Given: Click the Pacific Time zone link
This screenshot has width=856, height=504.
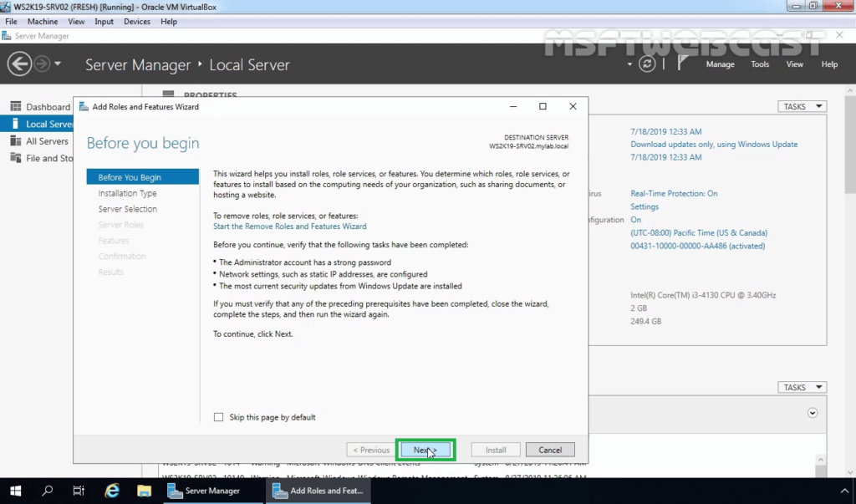Looking at the screenshot, I should (x=699, y=232).
